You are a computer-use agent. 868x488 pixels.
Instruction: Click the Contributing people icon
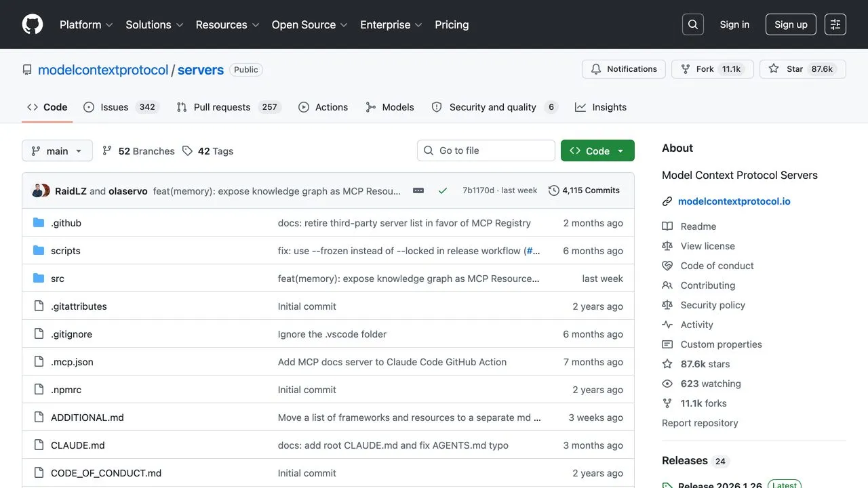coord(667,285)
